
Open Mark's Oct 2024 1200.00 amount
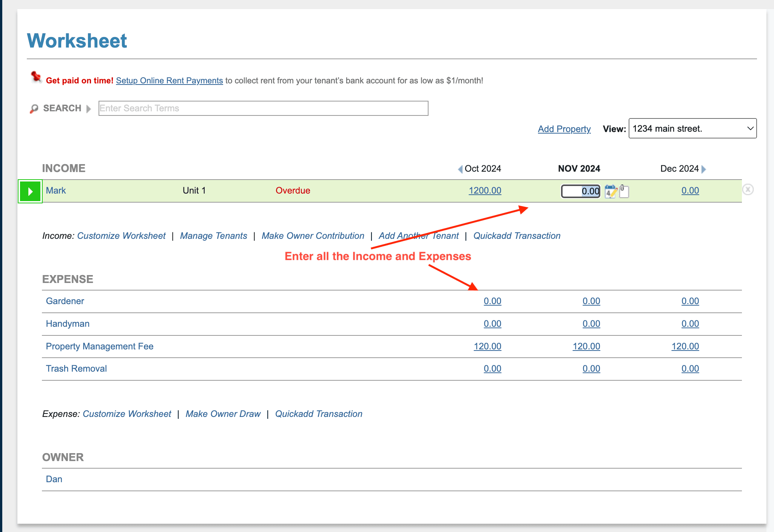pos(485,191)
